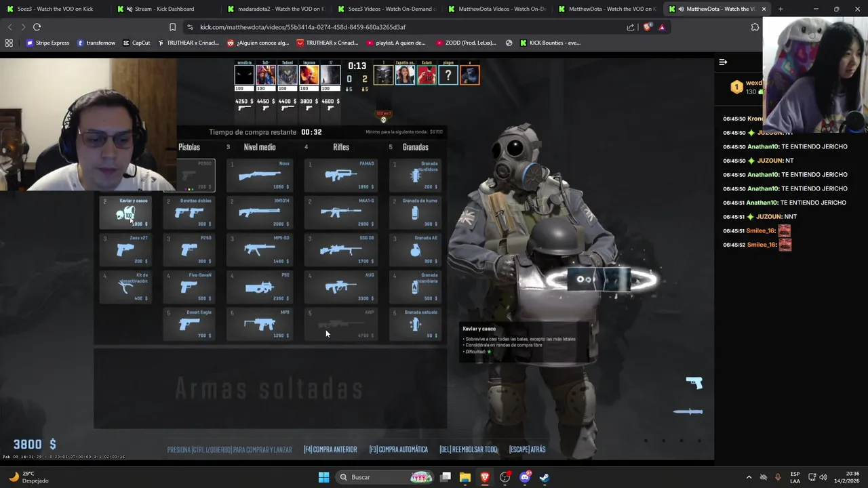Select the MP5-SD submachine gun
868x488 pixels.
[260, 249]
